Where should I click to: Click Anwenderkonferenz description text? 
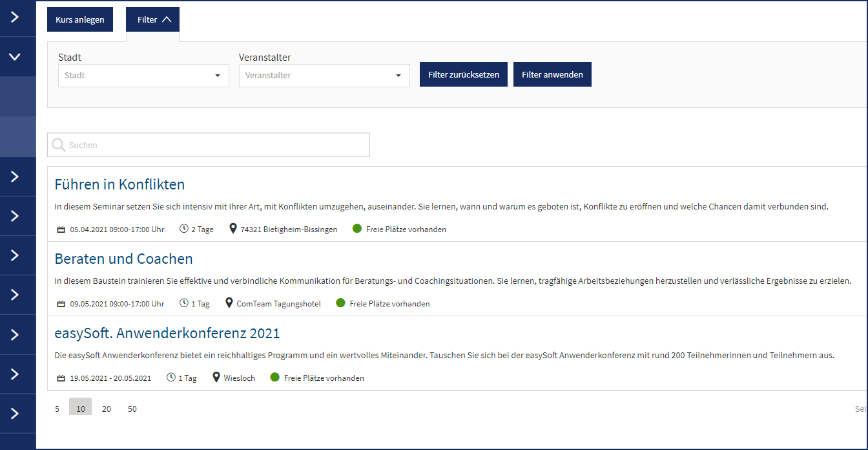coord(444,356)
